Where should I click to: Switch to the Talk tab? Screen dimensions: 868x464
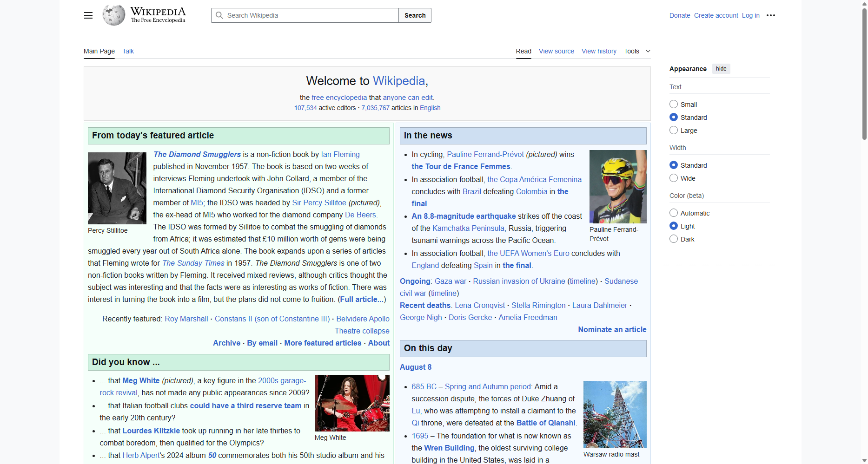(x=128, y=51)
